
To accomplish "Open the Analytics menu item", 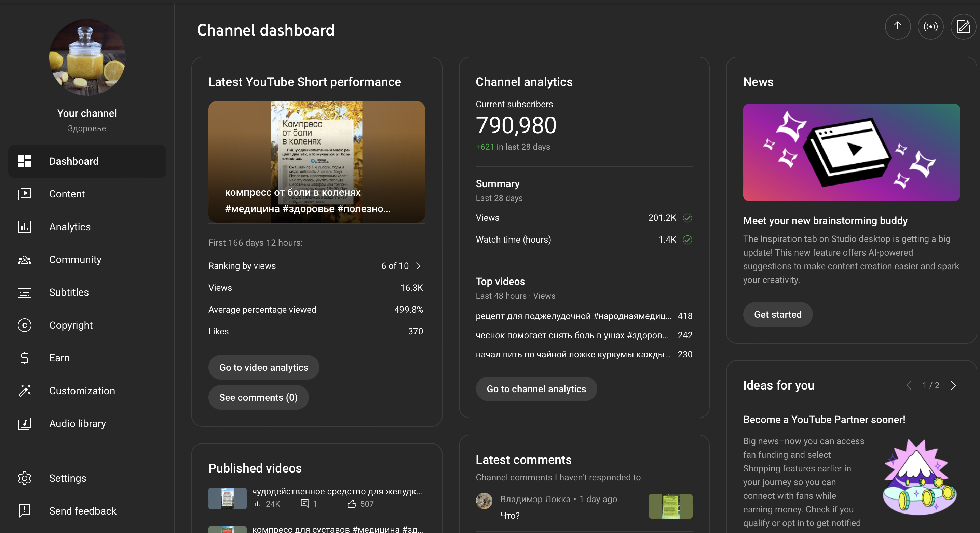I will (87, 227).
